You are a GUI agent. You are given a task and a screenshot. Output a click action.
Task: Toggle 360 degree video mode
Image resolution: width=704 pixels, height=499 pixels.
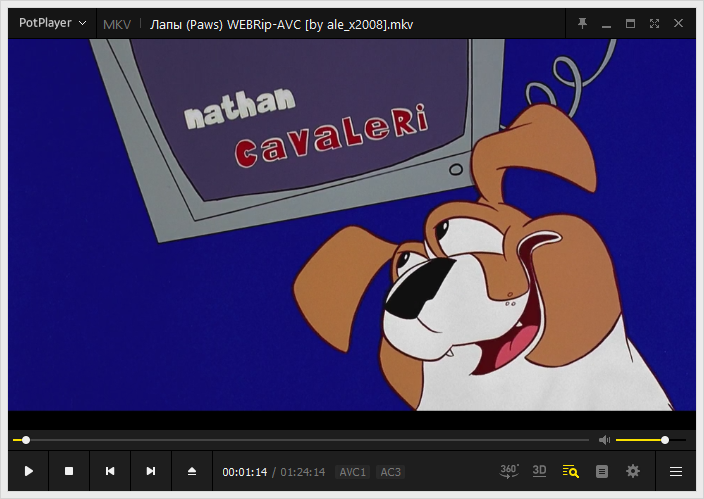coord(509,471)
